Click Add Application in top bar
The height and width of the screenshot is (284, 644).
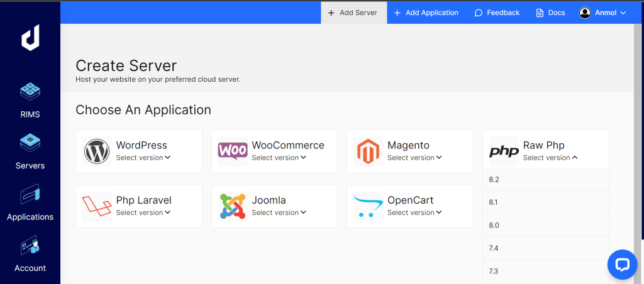[426, 13]
